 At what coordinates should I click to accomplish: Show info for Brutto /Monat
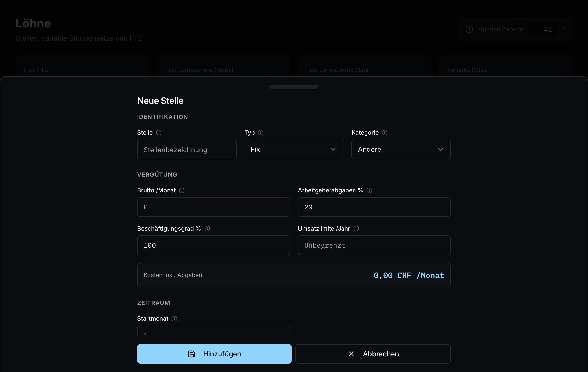tap(182, 190)
